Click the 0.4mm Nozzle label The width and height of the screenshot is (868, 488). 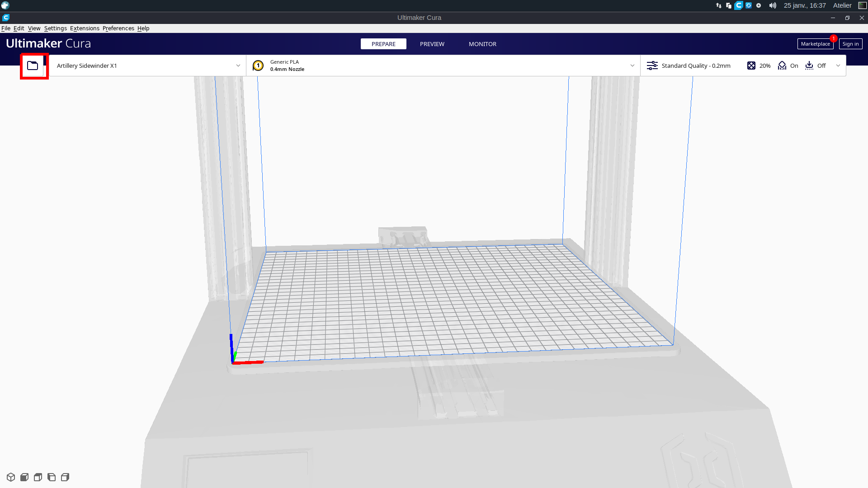point(287,69)
